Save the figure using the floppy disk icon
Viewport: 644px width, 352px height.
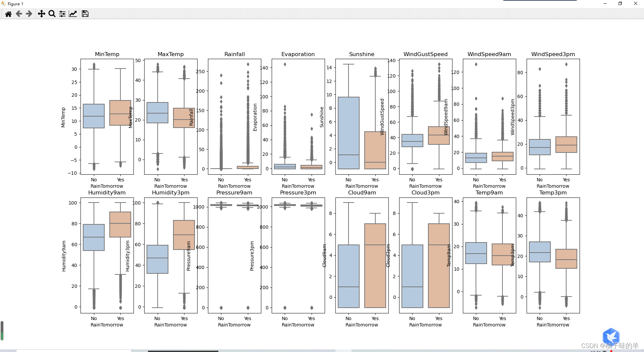pyautogui.click(x=85, y=14)
